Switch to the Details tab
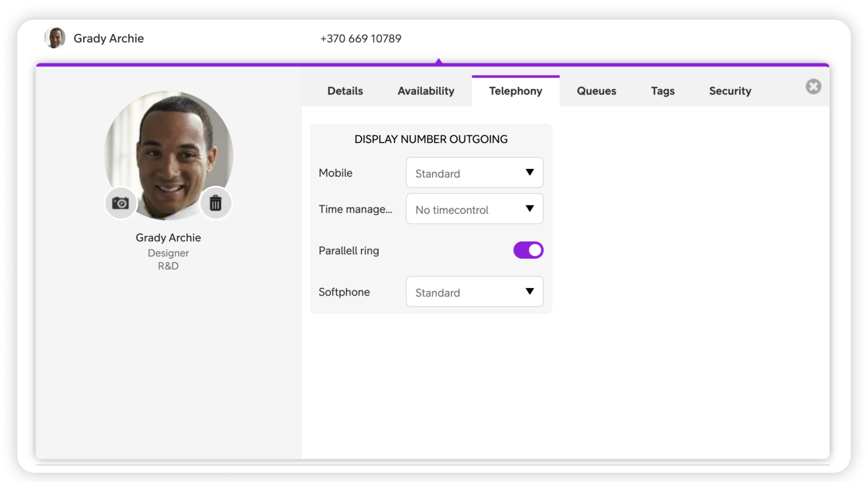 [345, 91]
